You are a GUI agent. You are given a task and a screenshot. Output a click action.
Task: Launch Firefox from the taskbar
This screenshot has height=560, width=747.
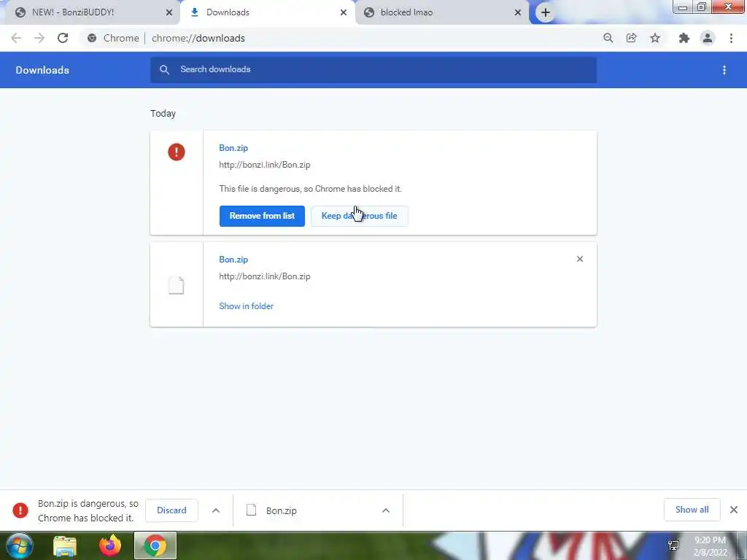[x=110, y=545]
